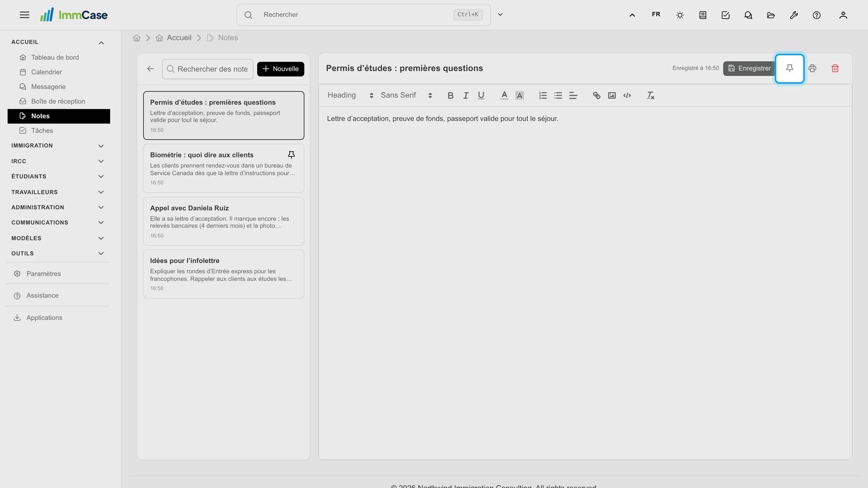Viewport: 868px width, 488px height.
Task: Open the Idées pour l'infolettre note
Action: click(224, 274)
